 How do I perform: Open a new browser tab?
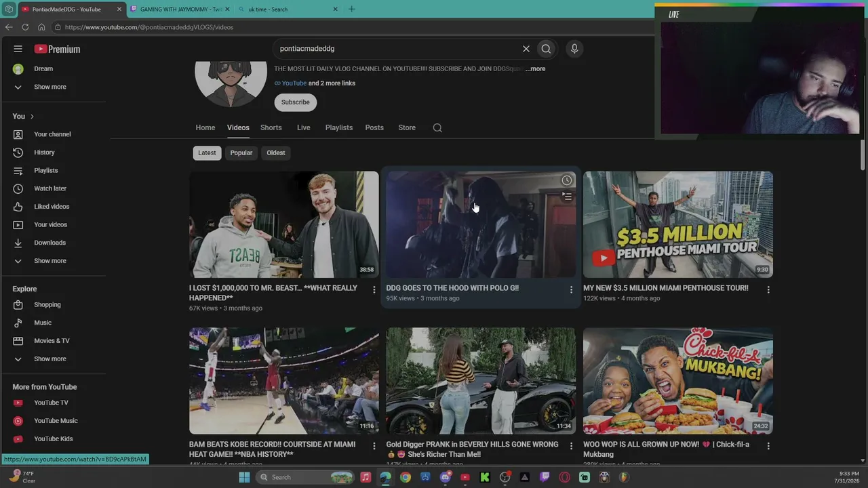[x=351, y=9]
